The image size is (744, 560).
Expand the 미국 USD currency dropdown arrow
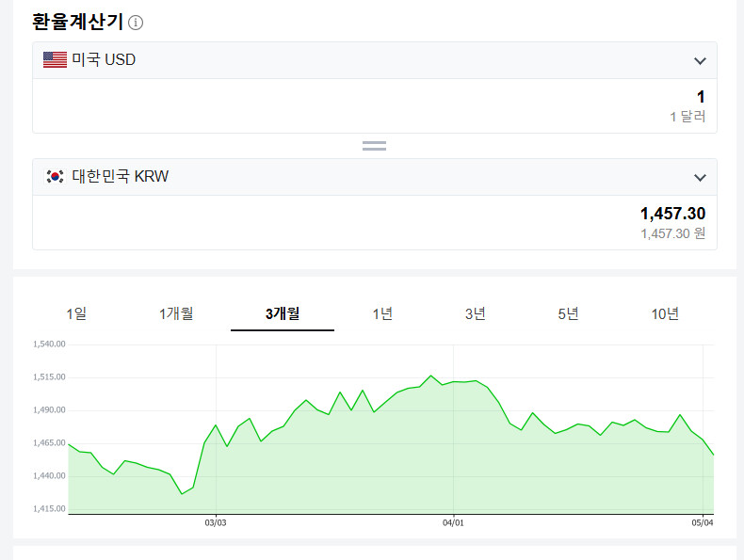pos(700,60)
